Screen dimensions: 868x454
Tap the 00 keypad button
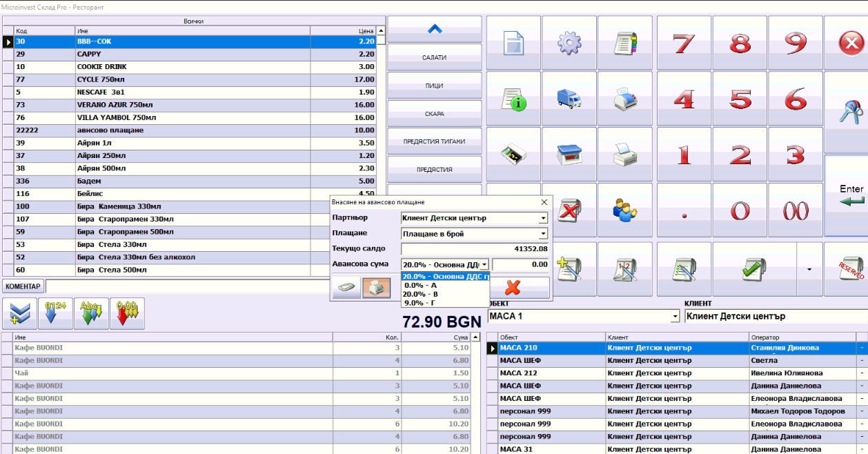(x=796, y=210)
